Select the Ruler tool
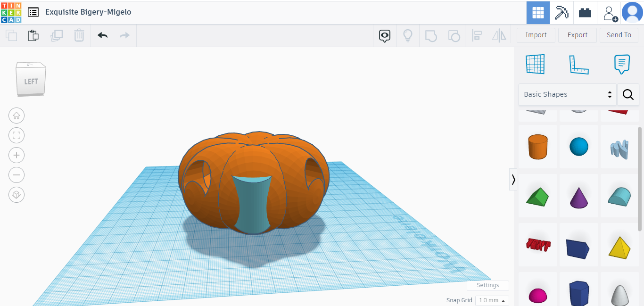This screenshot has height=306, width=644. [578, 64]
